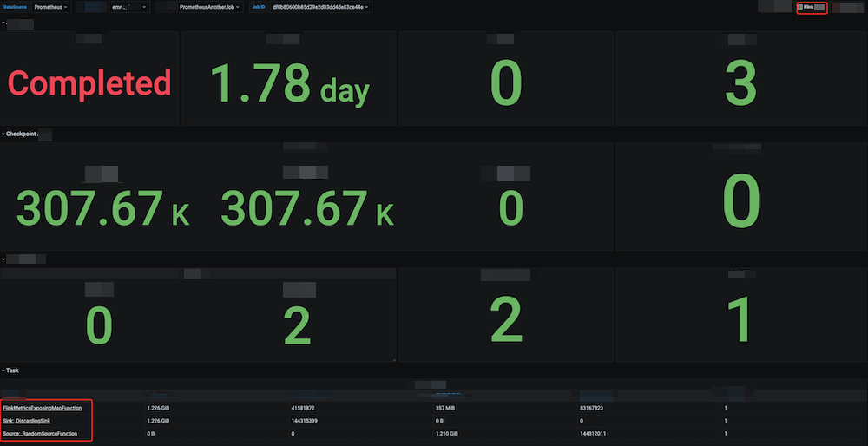Click the 1.78 day uptime panel
The height and width of the screenshot is (446, 868).
coord(289,84)
